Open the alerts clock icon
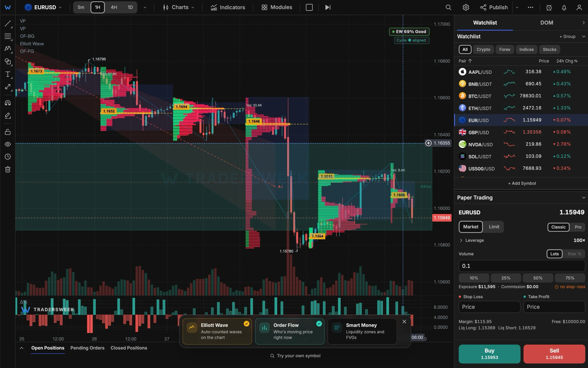Image resolution: width=588 pixels, height=368 pixels. coord(549,7)
